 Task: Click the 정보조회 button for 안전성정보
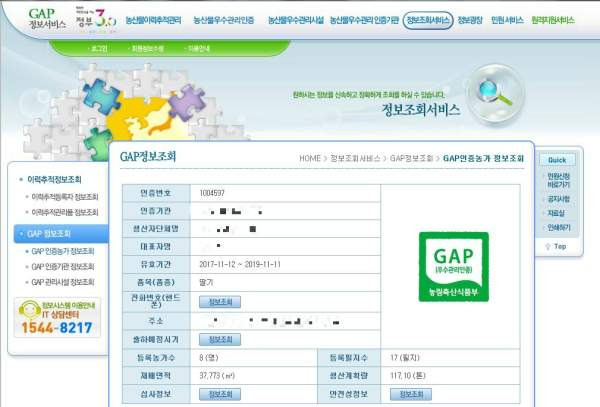tap(411, 394)
